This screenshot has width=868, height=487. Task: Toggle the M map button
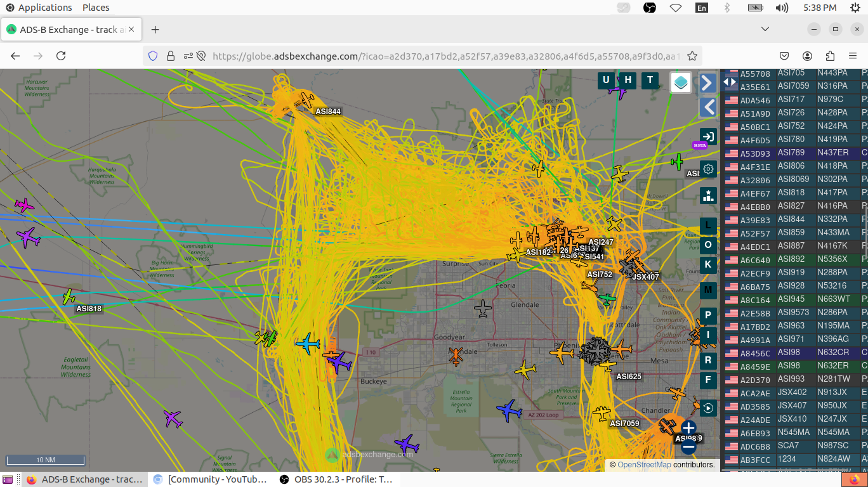pos(708,290)
